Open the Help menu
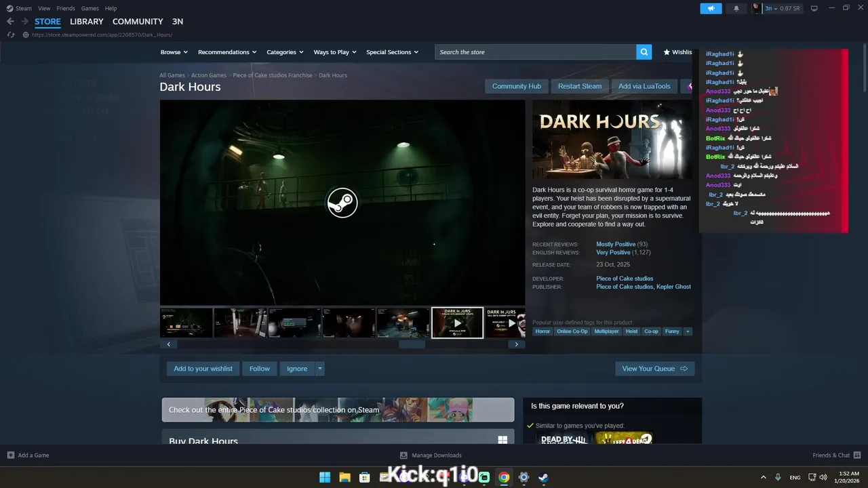 (111, 8)
